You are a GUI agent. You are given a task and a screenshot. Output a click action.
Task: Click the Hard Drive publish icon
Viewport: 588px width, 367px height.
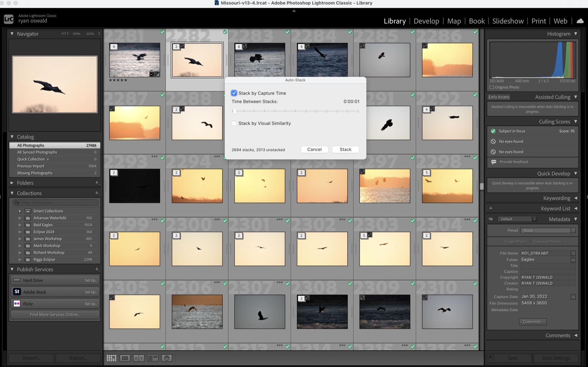pos(17,280)
